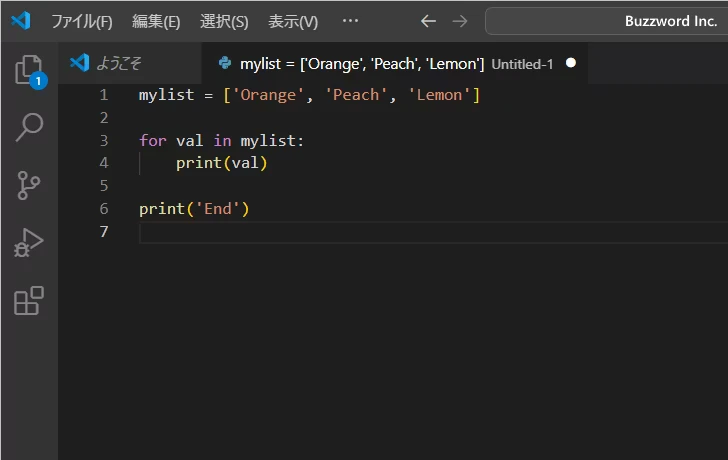
Task: Open the Search view icon
Action: coord(29,128)
